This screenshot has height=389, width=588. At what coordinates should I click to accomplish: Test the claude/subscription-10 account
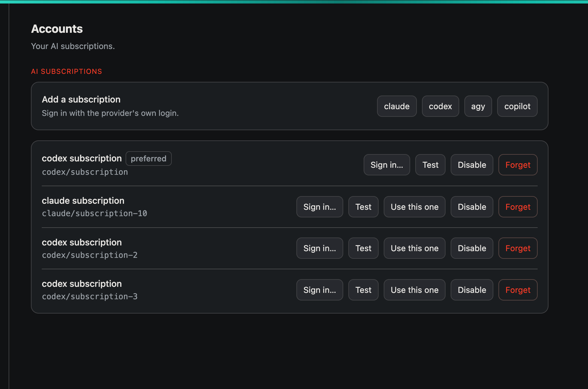click(x=363, y=207)
